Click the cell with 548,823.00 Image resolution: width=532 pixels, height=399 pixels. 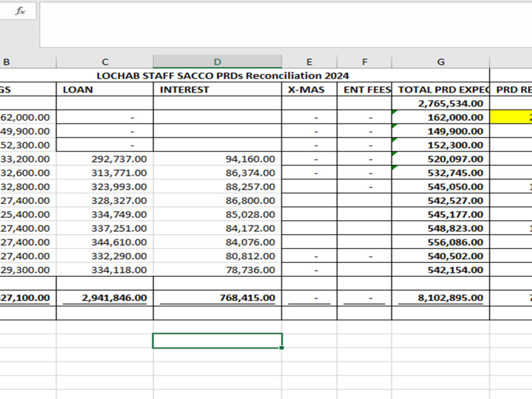pos(440,228)
